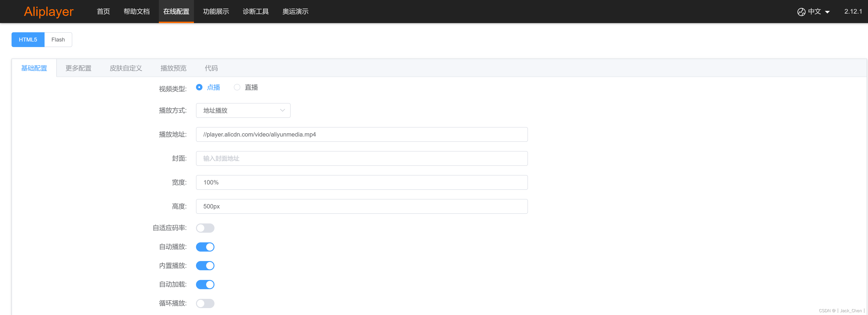Select the 基础配置 tab
Image resolution: width=868 pixels, height=315 pixels.
(x=34, y=68)
